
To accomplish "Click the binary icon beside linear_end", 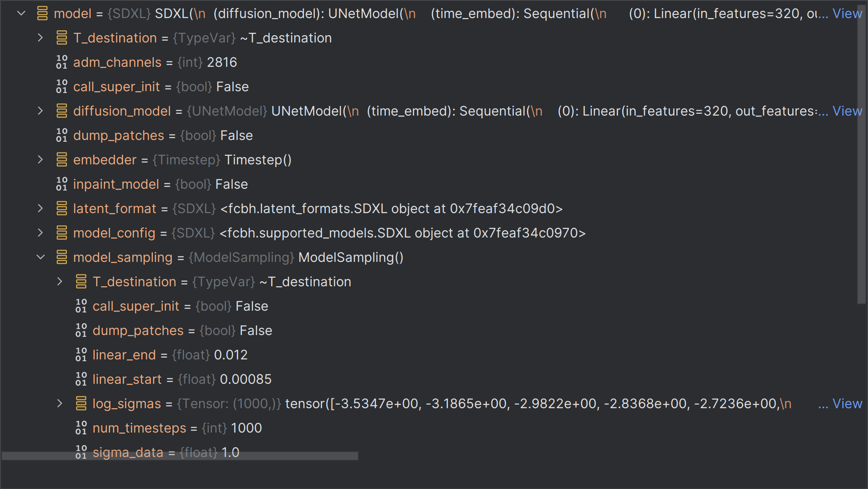I will (x=81, y=355).
